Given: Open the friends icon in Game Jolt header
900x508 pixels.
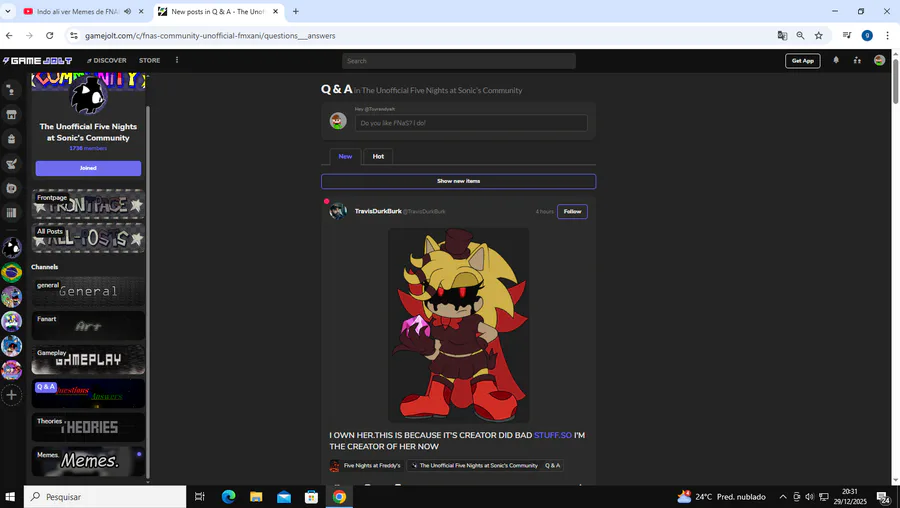Looking at the screenshot, I should [x=857, y=60].
